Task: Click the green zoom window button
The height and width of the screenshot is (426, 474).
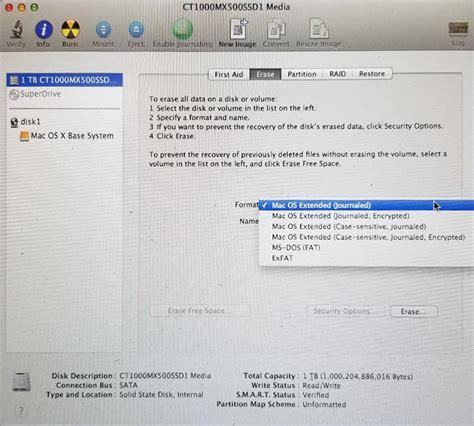Action: [x=34, y=7]
